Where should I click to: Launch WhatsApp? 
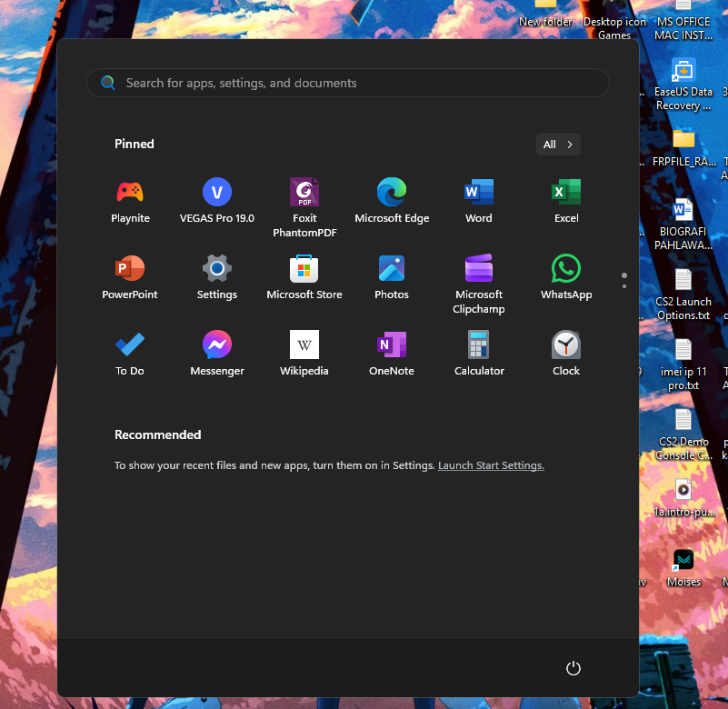pos(566,277)
